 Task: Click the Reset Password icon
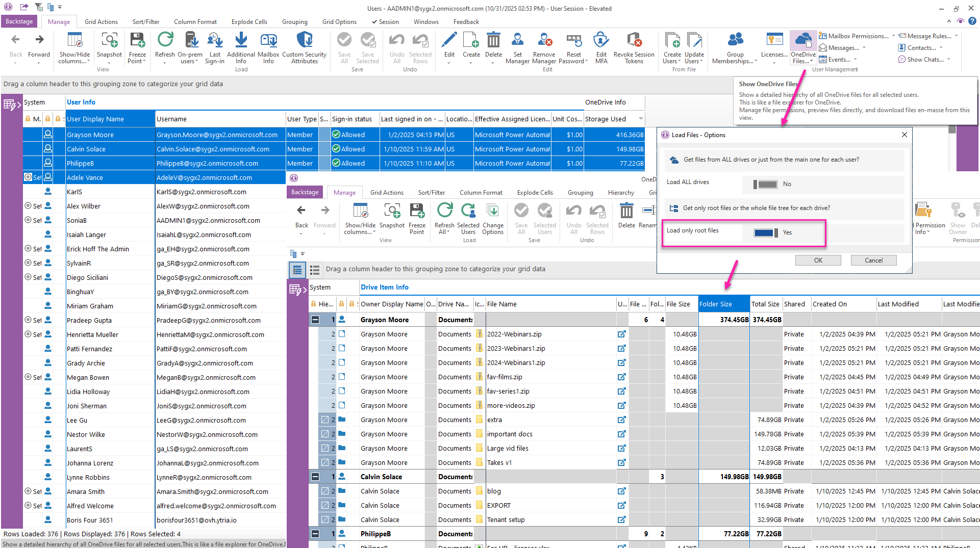pyautogui.click(x=573, y=41)
